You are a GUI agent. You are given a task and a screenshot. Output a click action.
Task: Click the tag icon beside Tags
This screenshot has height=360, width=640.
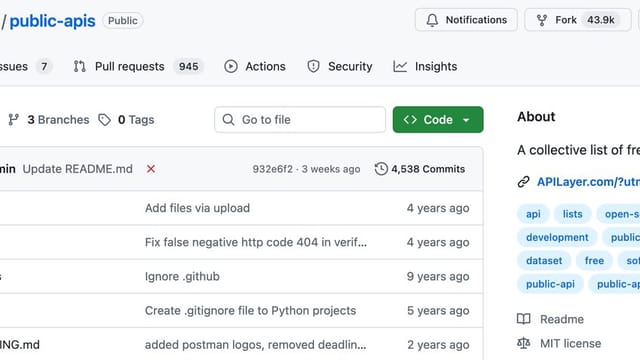(104, 120)
